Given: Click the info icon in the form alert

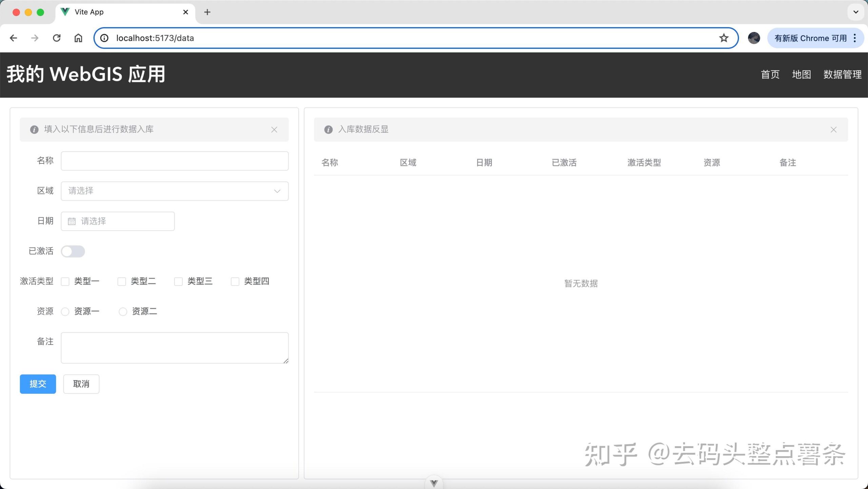Looking at the screenshot, I should [34, 130].
